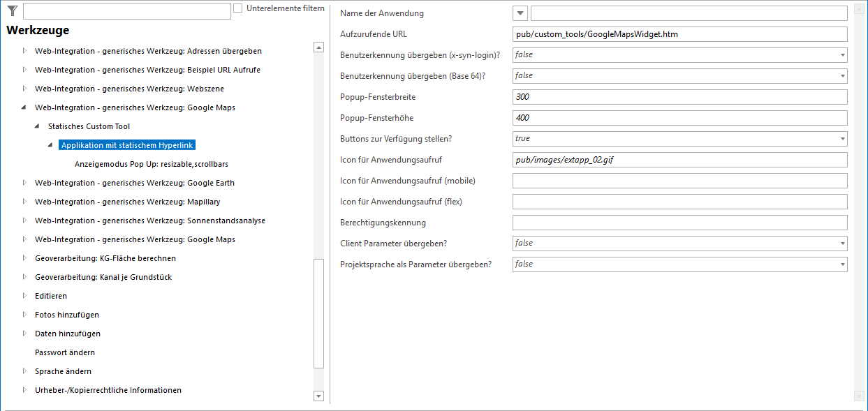Expand the Fotos hinzufügen tree node
The height and width of the screenshot is (411, 868).
click(x=25, y=315)
